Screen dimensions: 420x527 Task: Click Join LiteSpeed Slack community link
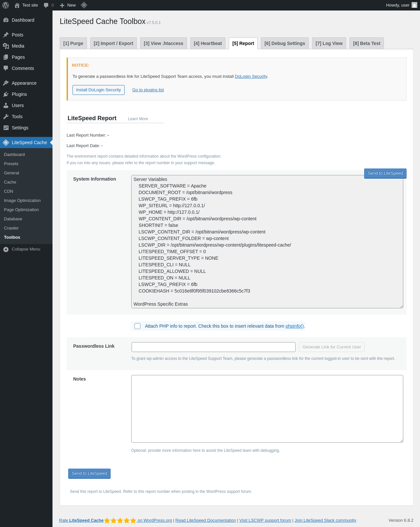pyautogui.click(x=325, y=520)
